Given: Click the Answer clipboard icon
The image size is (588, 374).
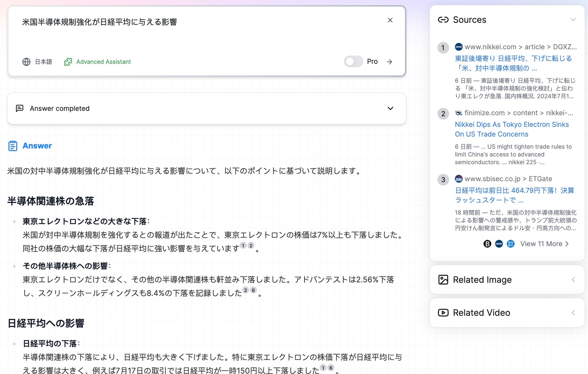Looking at the screenshot, I should 13,146.
